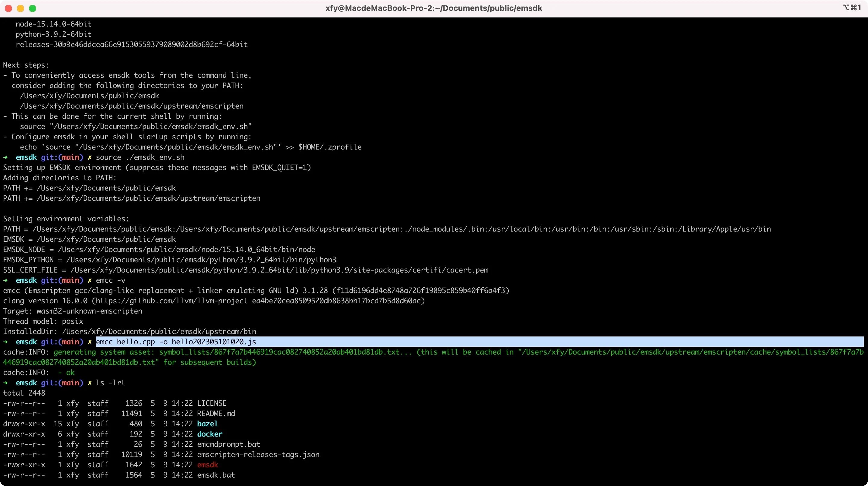This screenshot has width=868, height=486.
Task: Click the 'emcc -v' command text
Action: click(111, 280)
